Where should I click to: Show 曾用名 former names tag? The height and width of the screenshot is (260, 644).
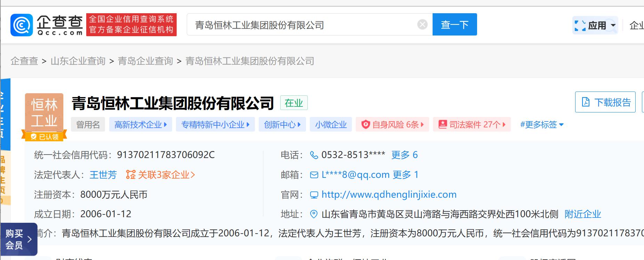[88, 125]
